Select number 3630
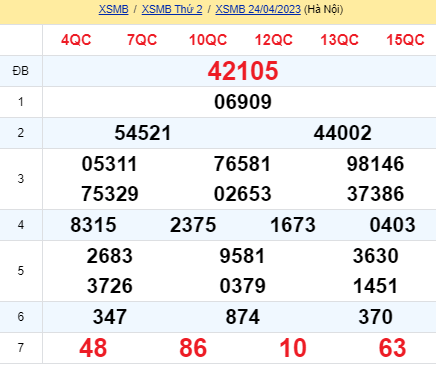The image size is (436, 365). [376, 256]
